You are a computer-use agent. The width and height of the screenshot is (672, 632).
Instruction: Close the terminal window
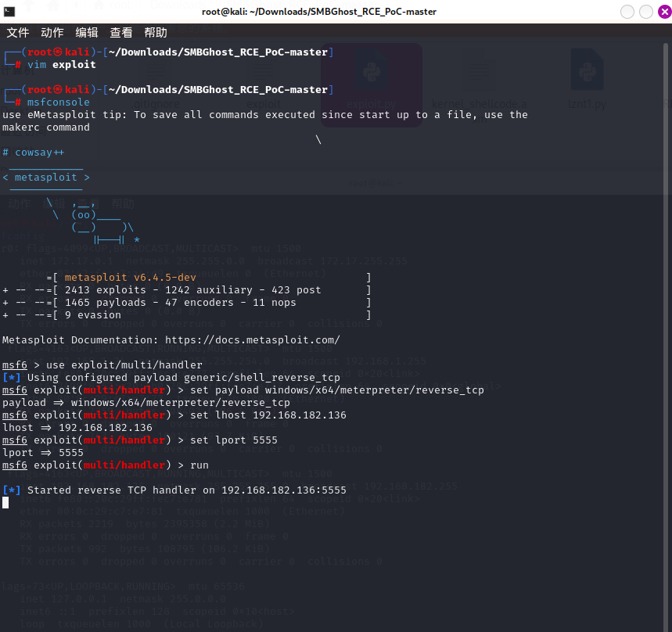pyautogui.click(x=665, y=12)
